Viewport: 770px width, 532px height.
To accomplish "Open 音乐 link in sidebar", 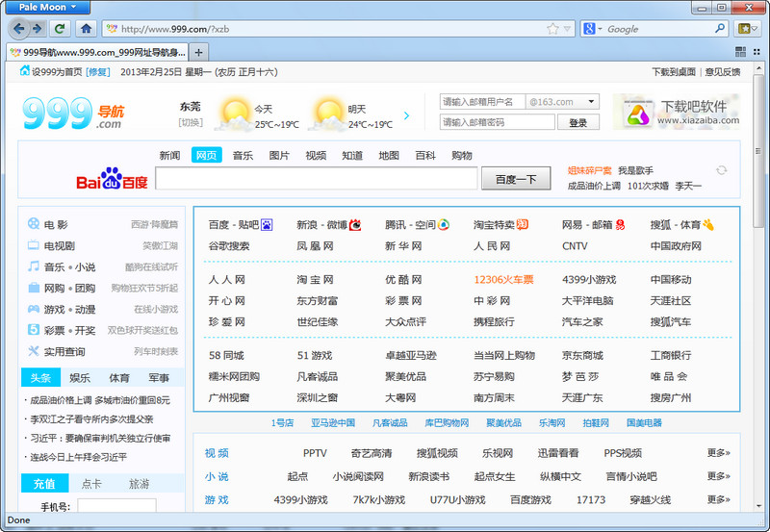I will pos(54,267).
